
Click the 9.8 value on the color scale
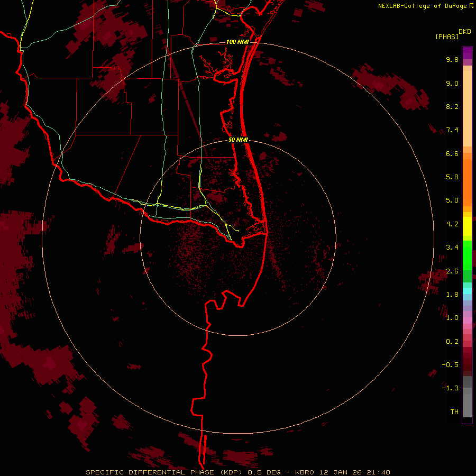[x=452, y=60]
